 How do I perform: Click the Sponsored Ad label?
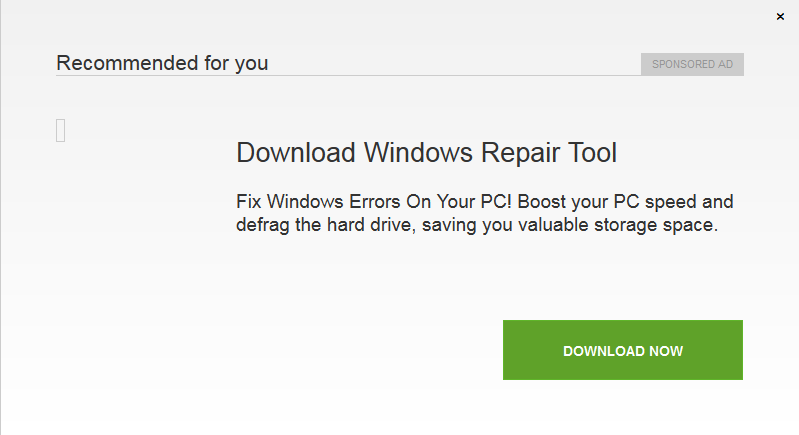click(692, 64)
